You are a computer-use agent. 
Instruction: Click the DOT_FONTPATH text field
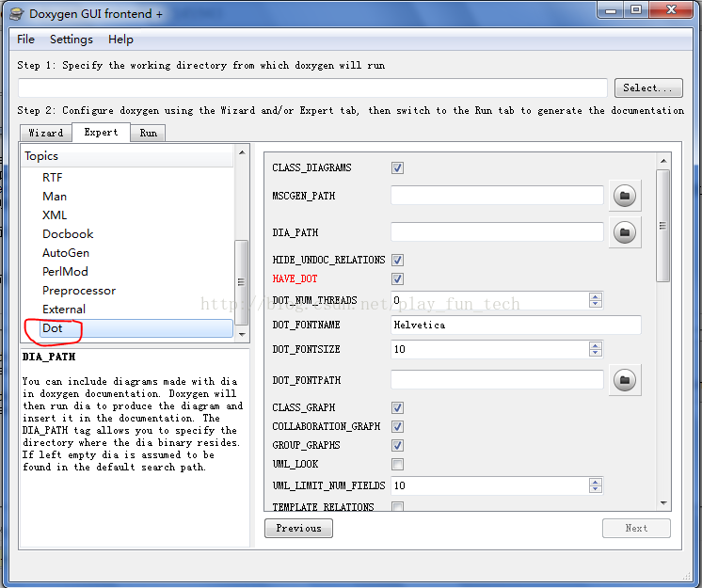(497, 380)
